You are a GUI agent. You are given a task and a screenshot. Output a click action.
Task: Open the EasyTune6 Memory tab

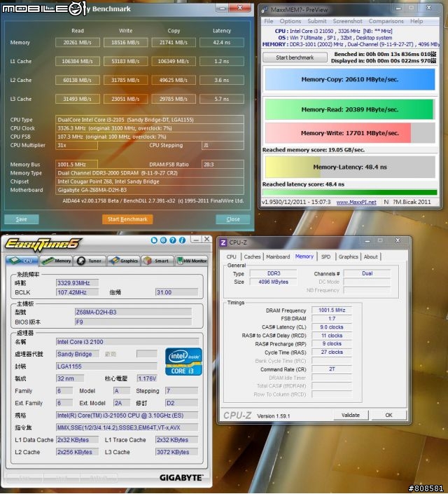point(57,261)
